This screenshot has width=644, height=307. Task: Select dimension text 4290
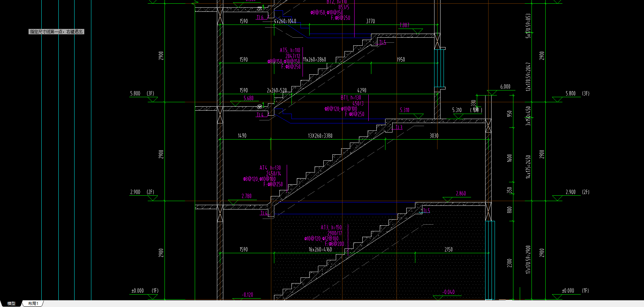click(362, 90)
